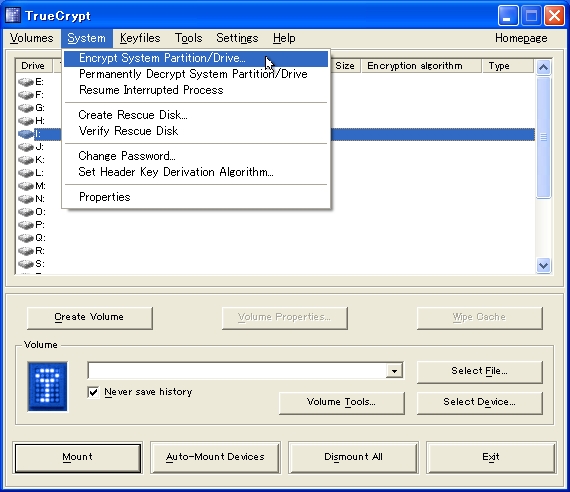Click the H: drive icon

pyautogui.click(x=26, y=121)
